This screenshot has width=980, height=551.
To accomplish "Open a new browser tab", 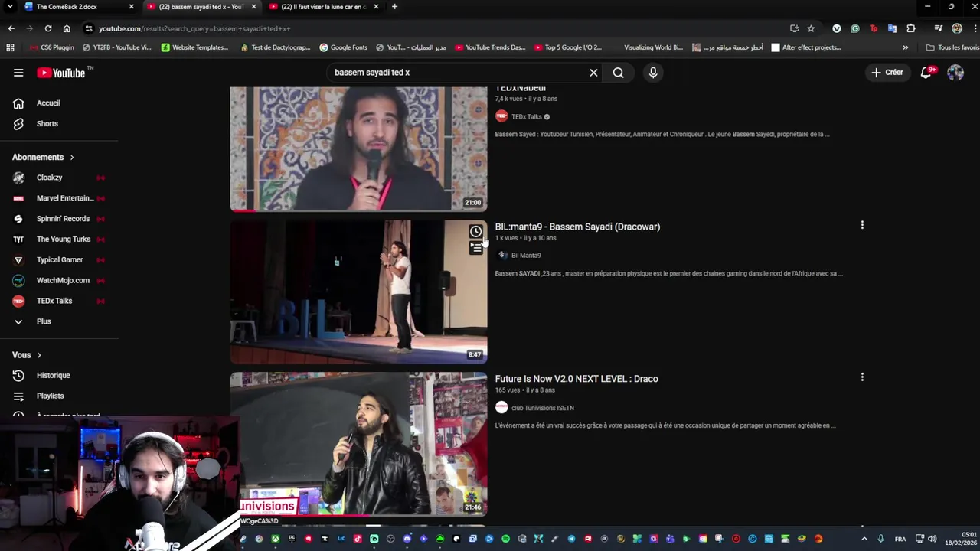I will point(394,7).
